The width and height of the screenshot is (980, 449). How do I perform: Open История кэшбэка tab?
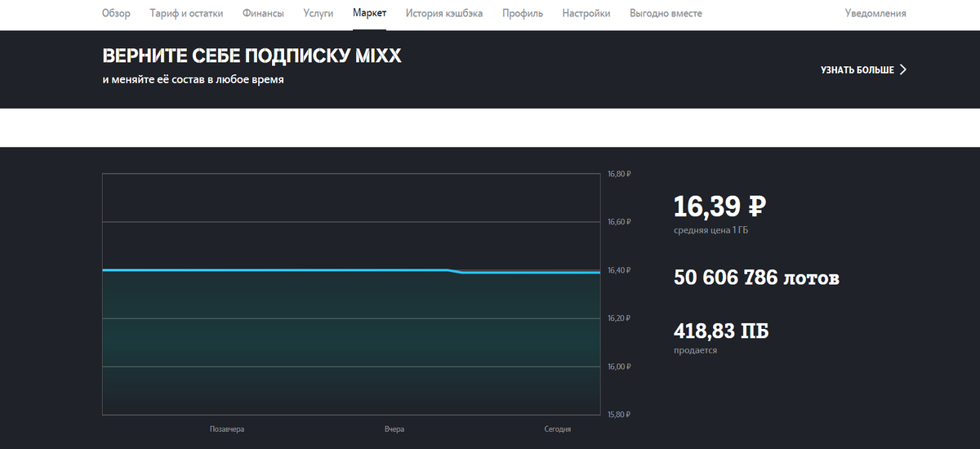click(x=444, y=13)
